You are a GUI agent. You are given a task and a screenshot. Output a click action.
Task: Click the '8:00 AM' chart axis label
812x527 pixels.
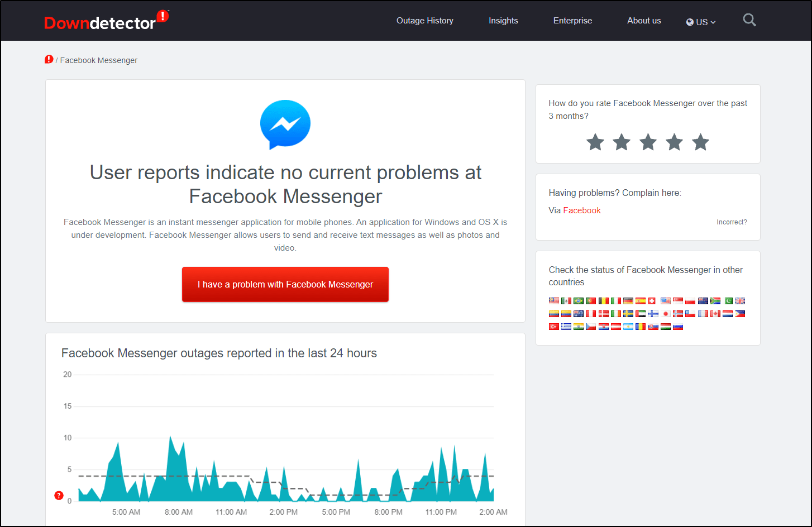tap(179, 512)
